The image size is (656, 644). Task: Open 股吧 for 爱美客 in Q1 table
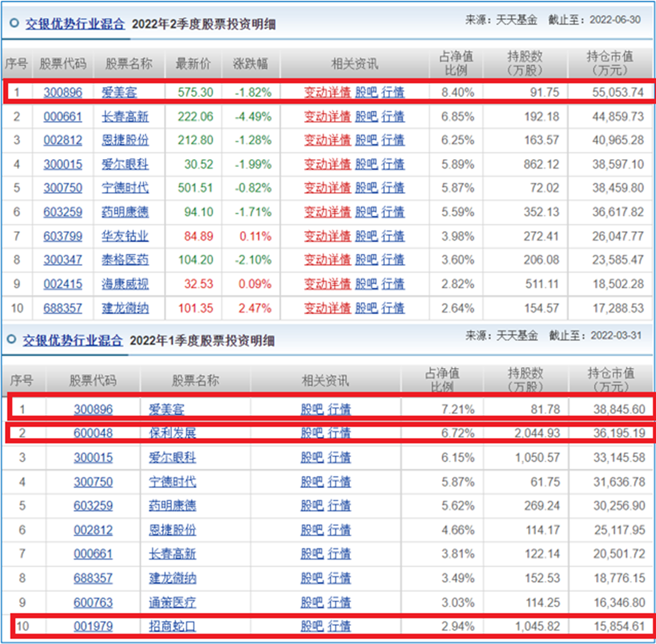click(312, 409)
